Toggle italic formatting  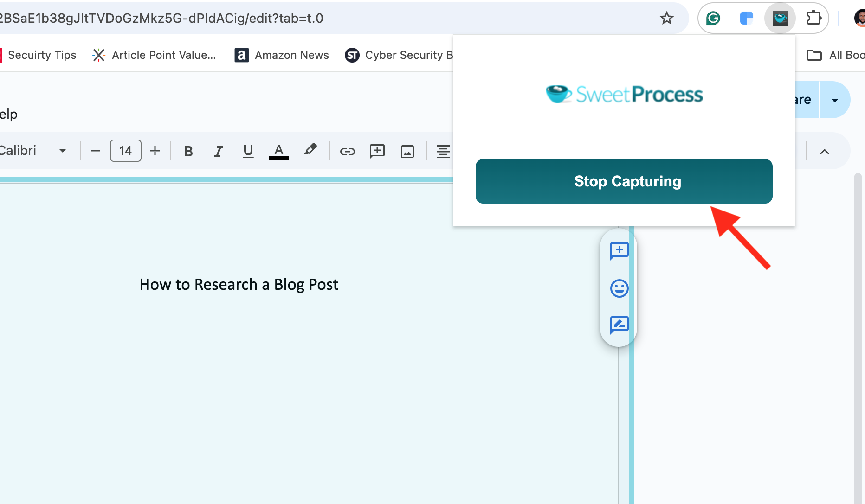pyautogui.click(x=218, y=151)
